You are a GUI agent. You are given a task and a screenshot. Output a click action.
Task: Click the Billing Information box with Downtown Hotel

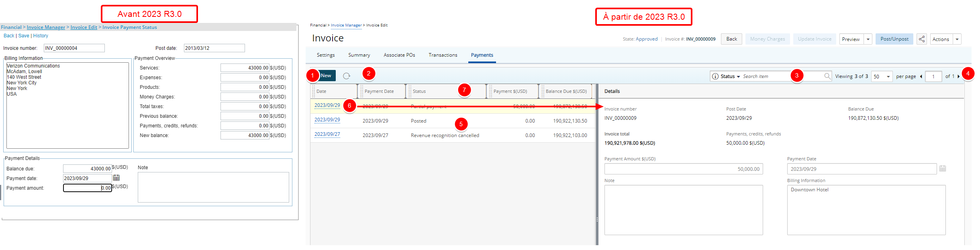point(866,210)
